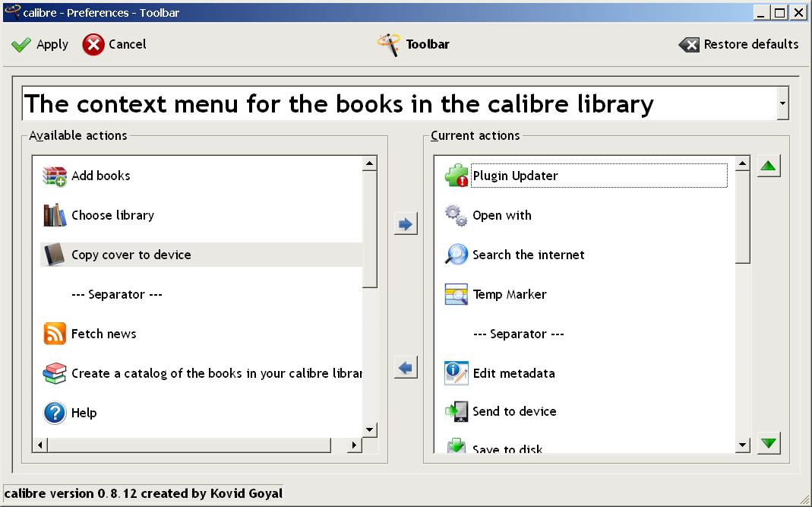Click Available actions scroll left arrow
Viewport: 812px width, 507px height.
39,445
